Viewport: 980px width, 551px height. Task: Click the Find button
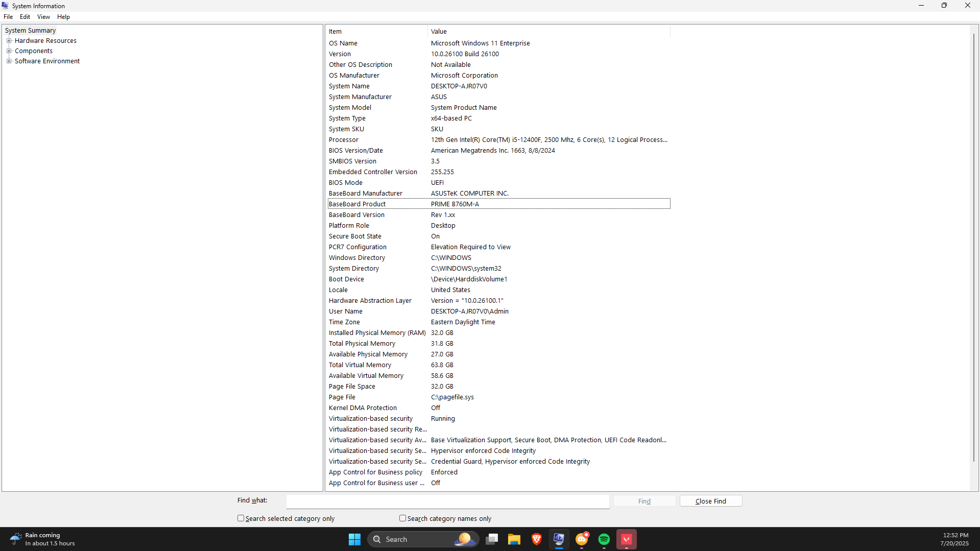coord(644,501)
